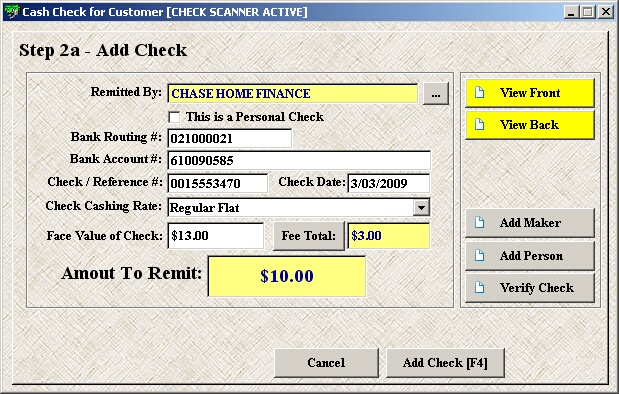The height and width of the screenshot is (394, 619).
Task: Check the 'This is a Personal Check' box
Action: pyautogui.click(x=174, y=117)
